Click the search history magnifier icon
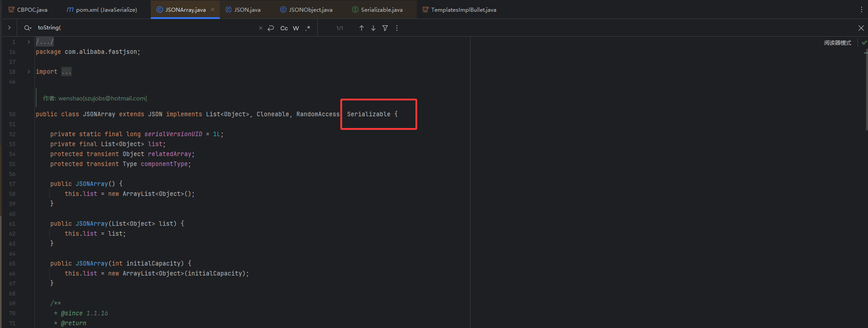This screenshot has width=868, height=328. click(x=28, y=28)
